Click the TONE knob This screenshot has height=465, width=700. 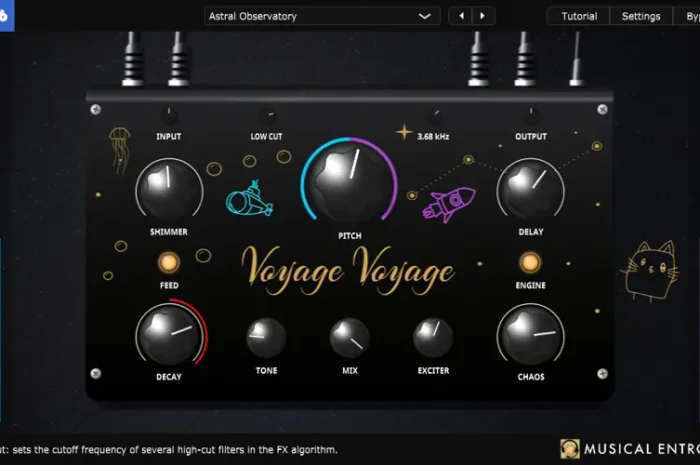pyautogui.click(x=267, y=338)
